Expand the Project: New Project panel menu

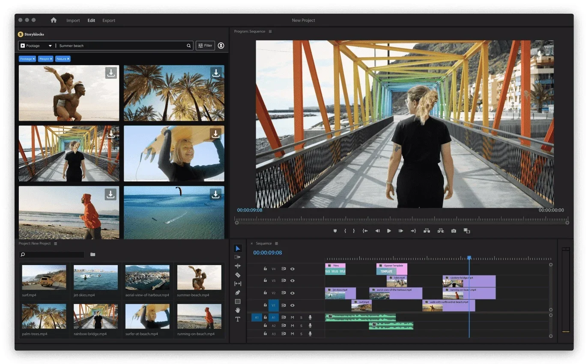[x=55, y=244]
